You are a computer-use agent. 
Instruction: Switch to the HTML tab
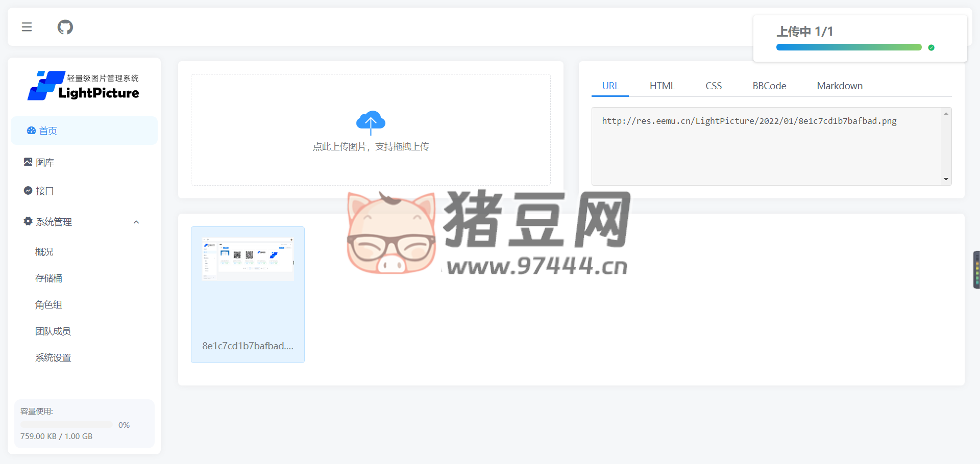tap(663, 86)
